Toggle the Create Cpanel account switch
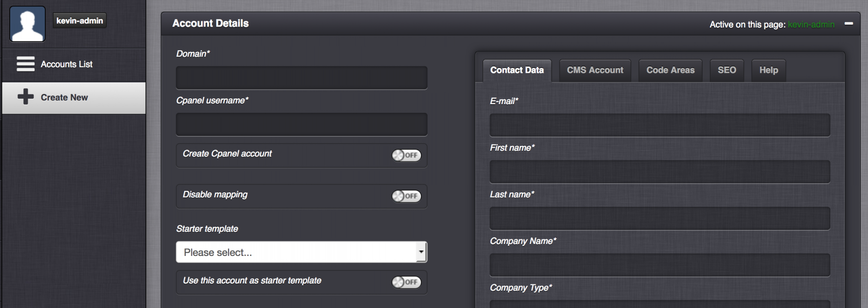This screenshot has width=868, height=308. [x=406, y=155]
